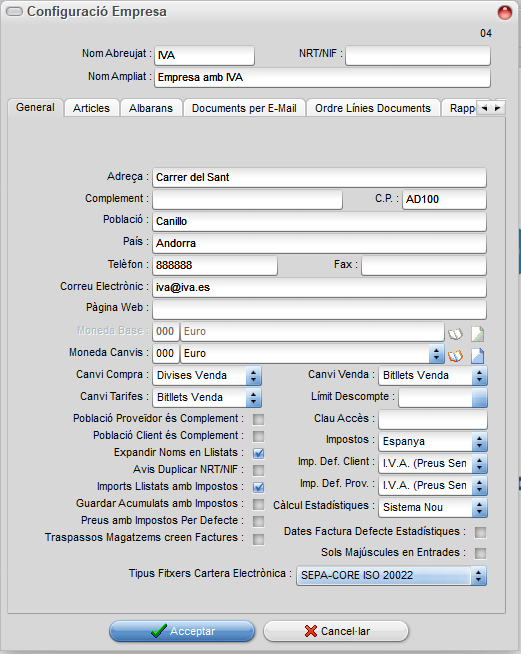Uncheck Expandir Noms en Llistats
The height and width of the screenshot is (654, 521).
click(x=259, y=453)
